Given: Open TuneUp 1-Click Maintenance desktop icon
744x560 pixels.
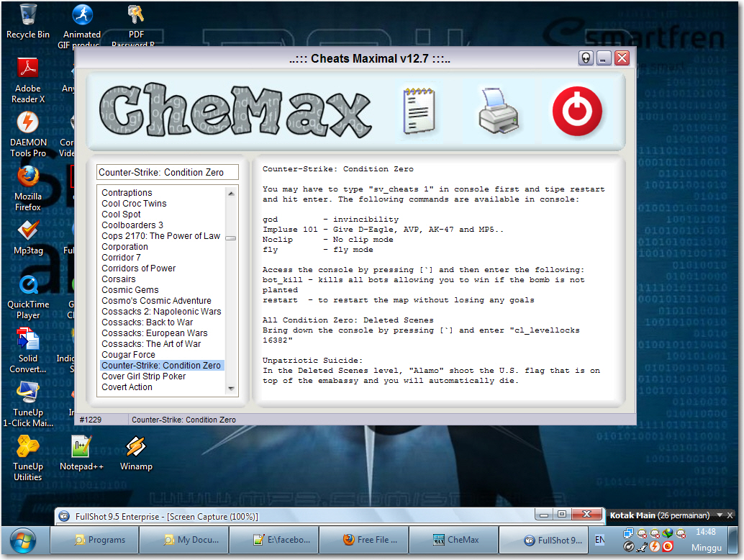Looking at the screenshot, I should point(28,405).
